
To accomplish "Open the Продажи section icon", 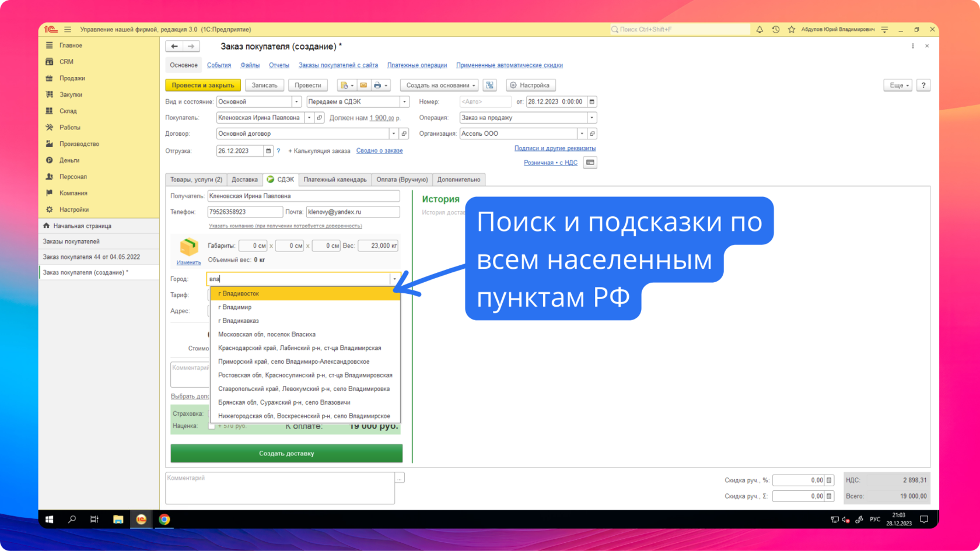I will [50, 78].
